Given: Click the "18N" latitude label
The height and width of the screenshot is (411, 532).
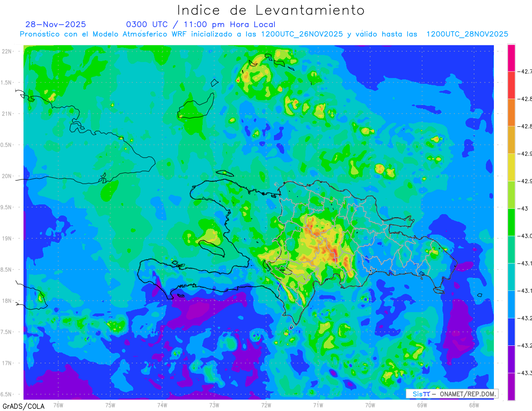Looking at the screenshot, I should pos(7,301).
